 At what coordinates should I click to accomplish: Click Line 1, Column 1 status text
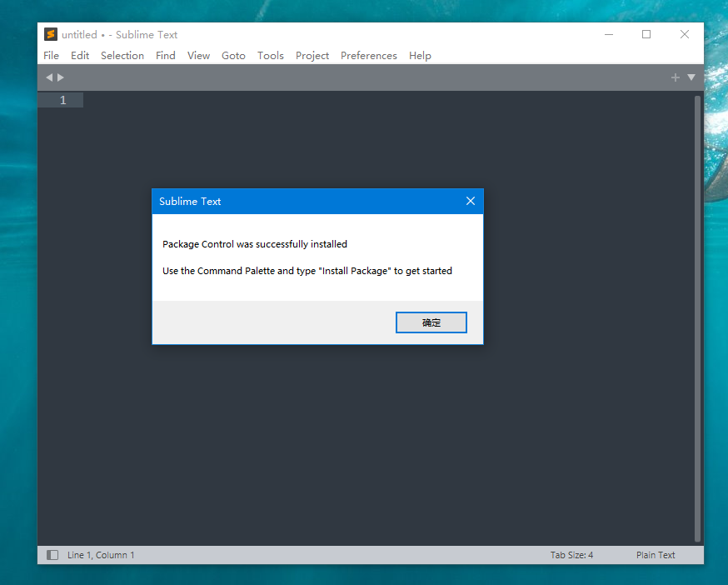tap(101, 555)
